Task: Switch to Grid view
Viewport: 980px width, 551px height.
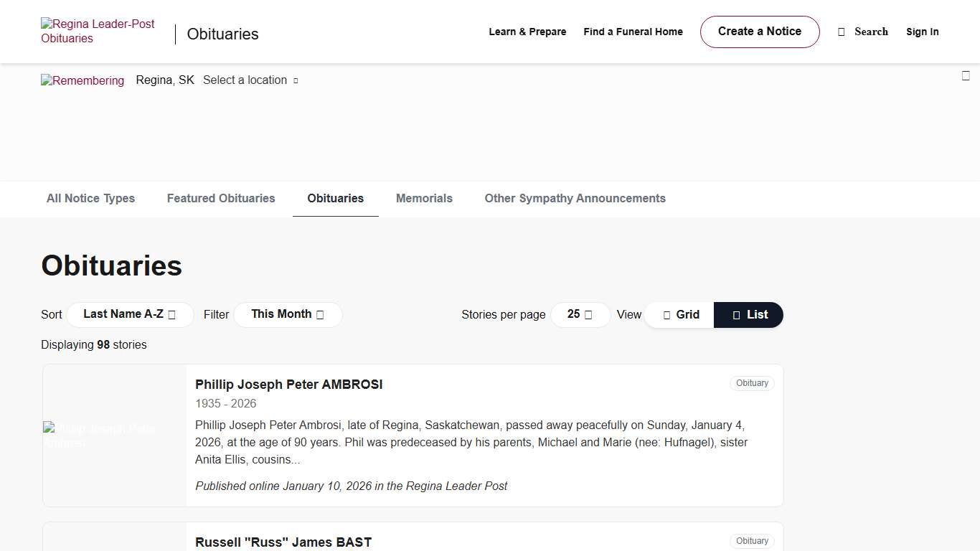Action: [679, 315]
